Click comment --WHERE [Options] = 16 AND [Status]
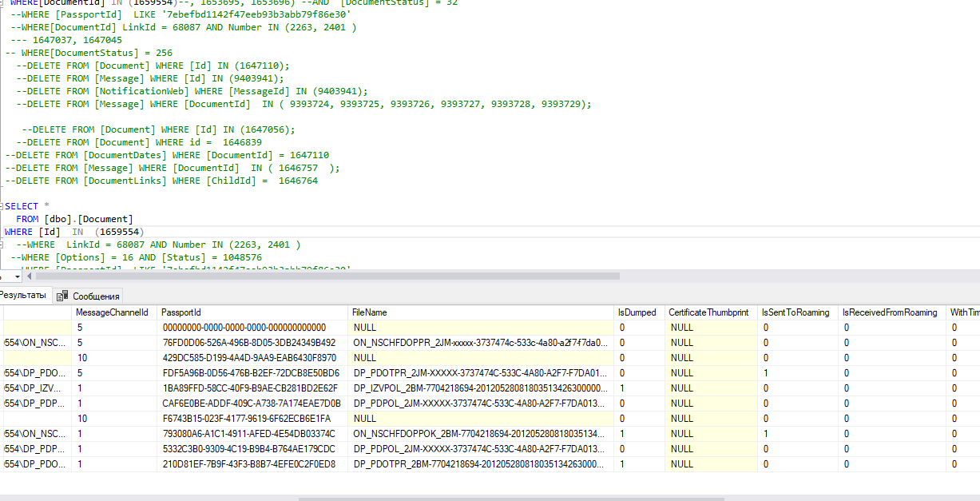The height and width of the screenshot is (501, 980). point(136,257)
